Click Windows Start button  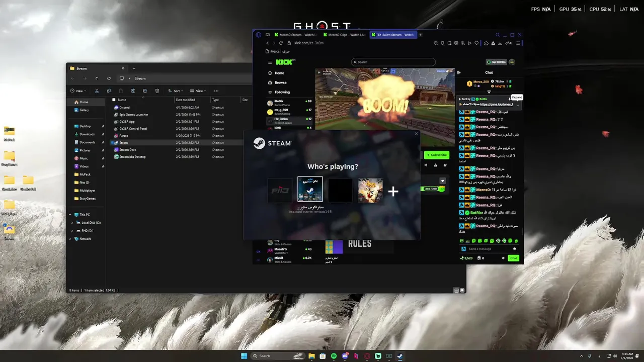click(244, 356)
